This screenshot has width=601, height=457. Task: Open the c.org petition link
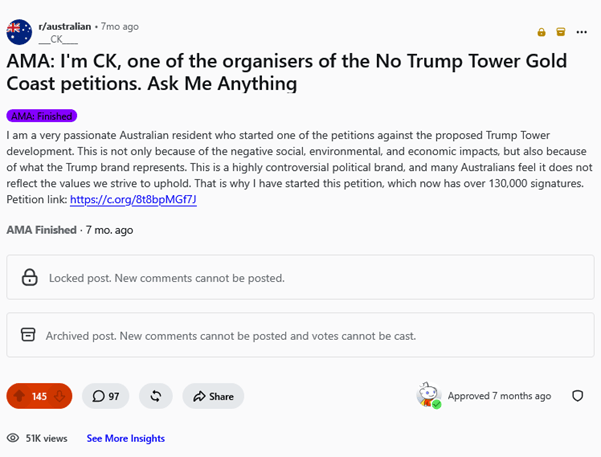[x=133, y=199]
